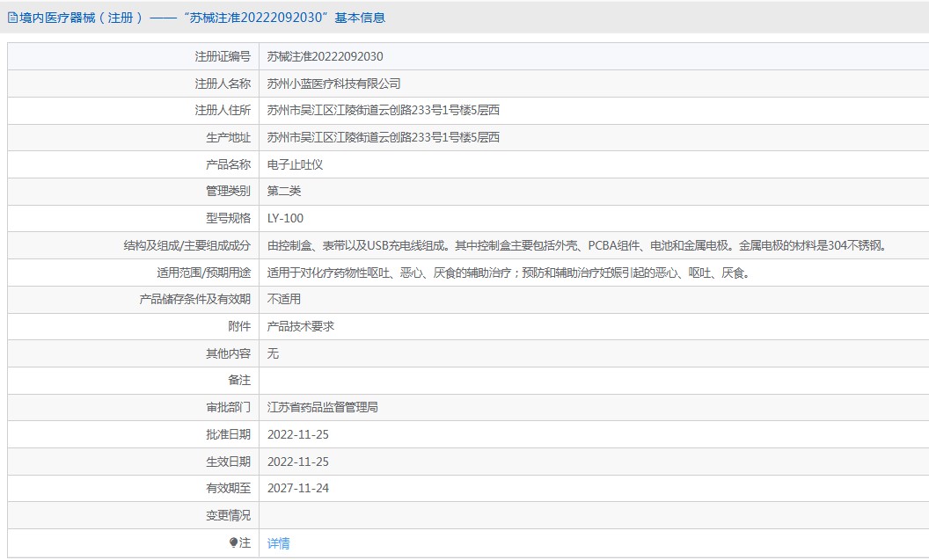The width and height of the screenshot is (929, 560).
Task: Open the 详情 link in the 注 row
Action: (x=278, y=542)
